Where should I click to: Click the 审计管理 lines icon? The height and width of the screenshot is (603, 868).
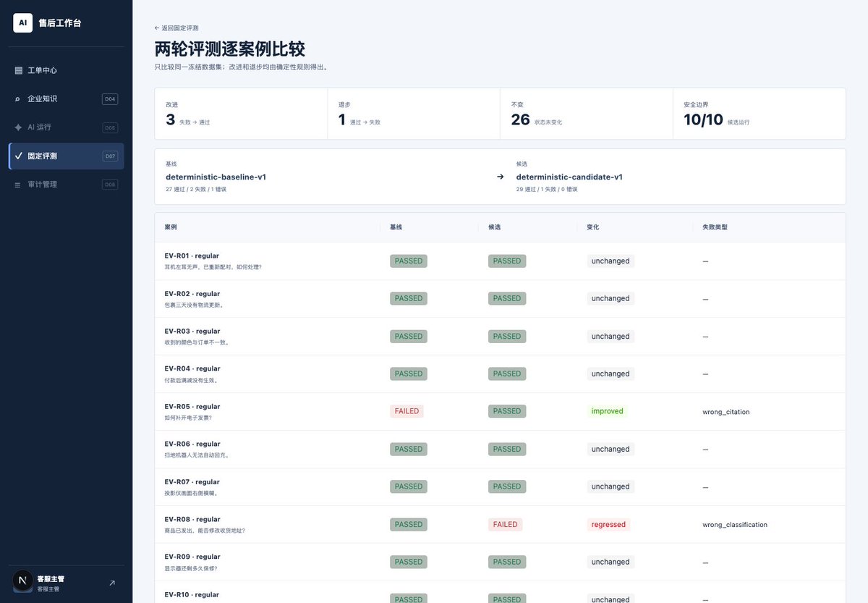click(18, 185)
